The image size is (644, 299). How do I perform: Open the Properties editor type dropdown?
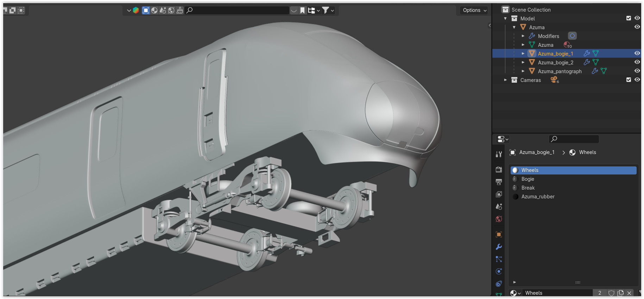pos(503,139)
